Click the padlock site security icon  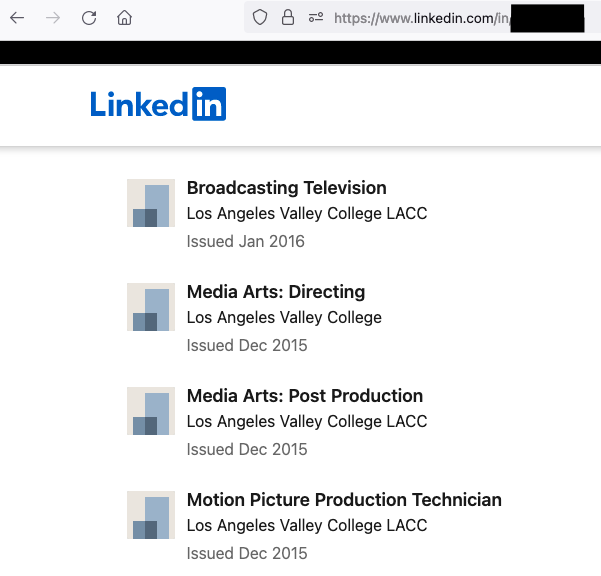pos(288,18)
